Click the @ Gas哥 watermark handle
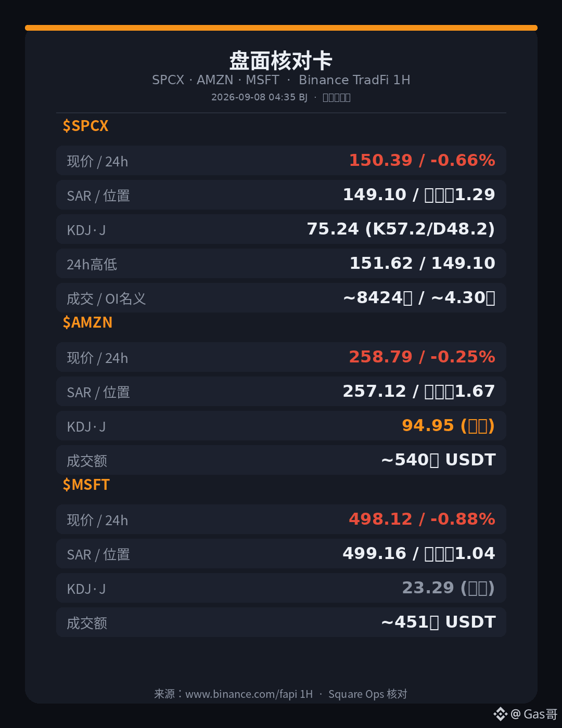Viewport: 562px width, 728px height. click(534, 714)
